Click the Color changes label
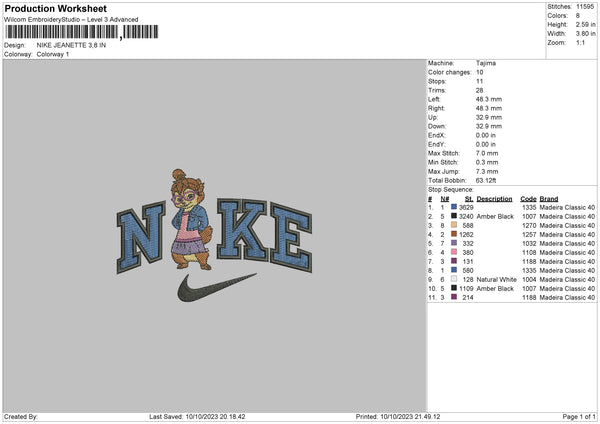The image size is (600, 424). [450, 72]
